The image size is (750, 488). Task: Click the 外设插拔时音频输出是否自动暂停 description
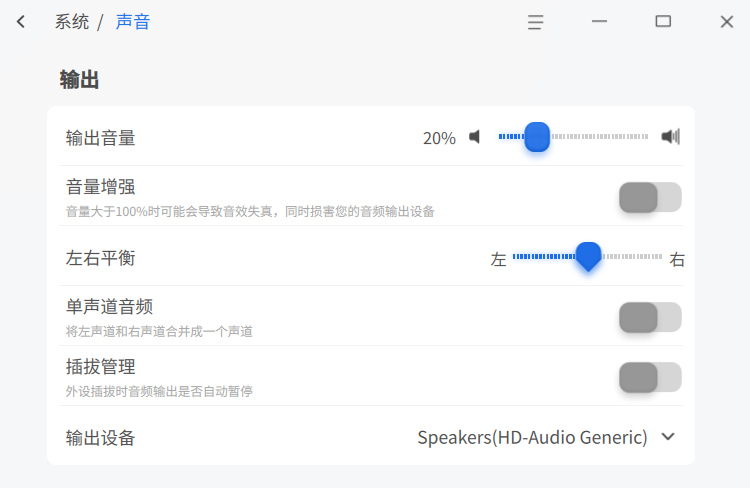pyautogui.click(x=159, y=391)
